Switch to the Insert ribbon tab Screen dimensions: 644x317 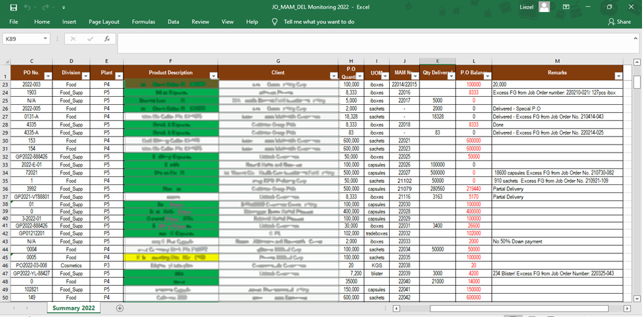click(x=70, y=22)
